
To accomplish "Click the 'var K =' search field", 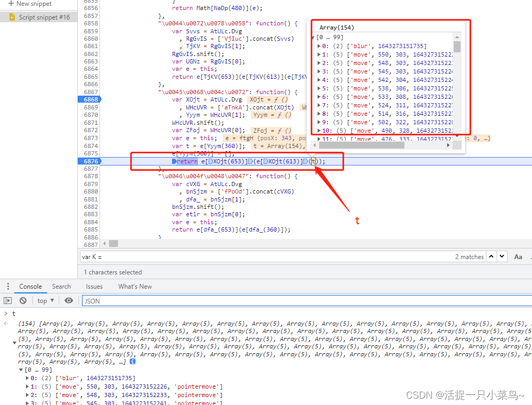I will (x=265, y=256).
